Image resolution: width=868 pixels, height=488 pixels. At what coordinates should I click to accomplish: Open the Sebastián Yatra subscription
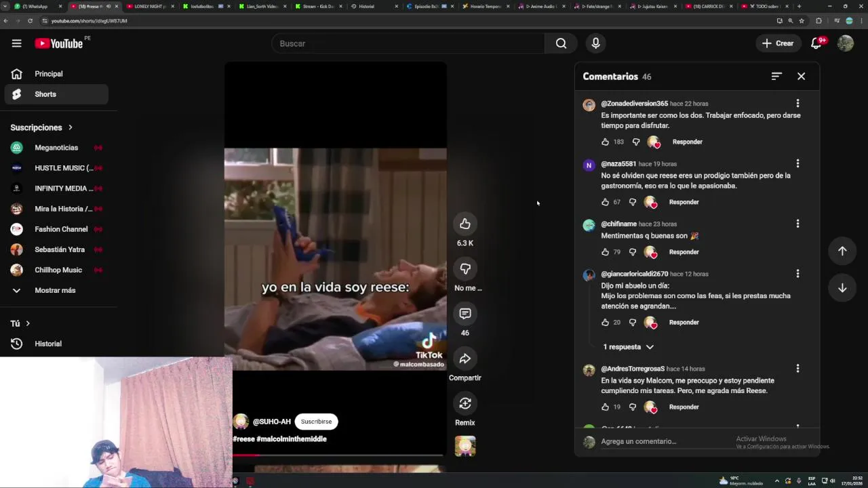point(56,249)
